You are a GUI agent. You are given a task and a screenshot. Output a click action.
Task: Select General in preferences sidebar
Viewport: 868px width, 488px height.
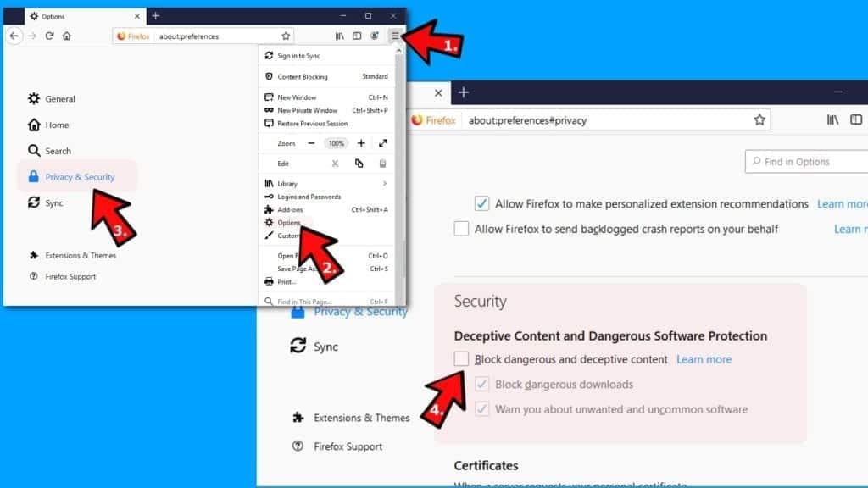(x=52, y=98)
